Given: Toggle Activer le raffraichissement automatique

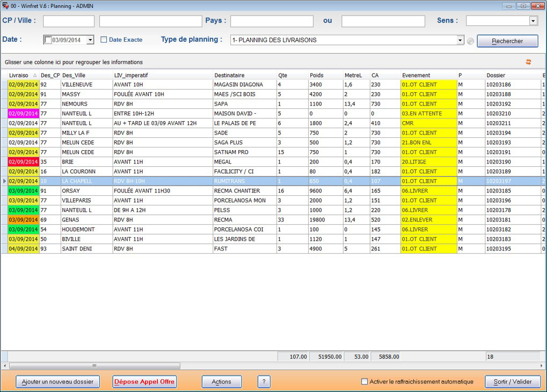Looking at the screenshot, I should click(363, 381).
